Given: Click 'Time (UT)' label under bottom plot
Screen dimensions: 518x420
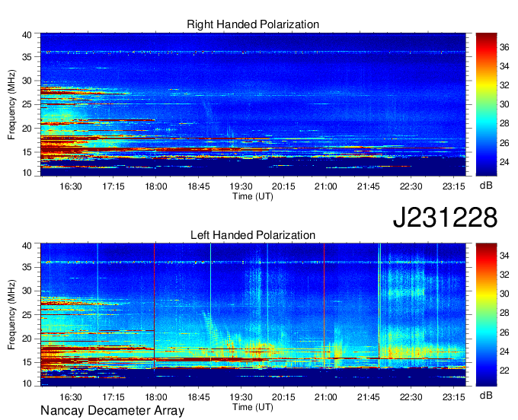Looking at the screenshot, I should point(253,407).
